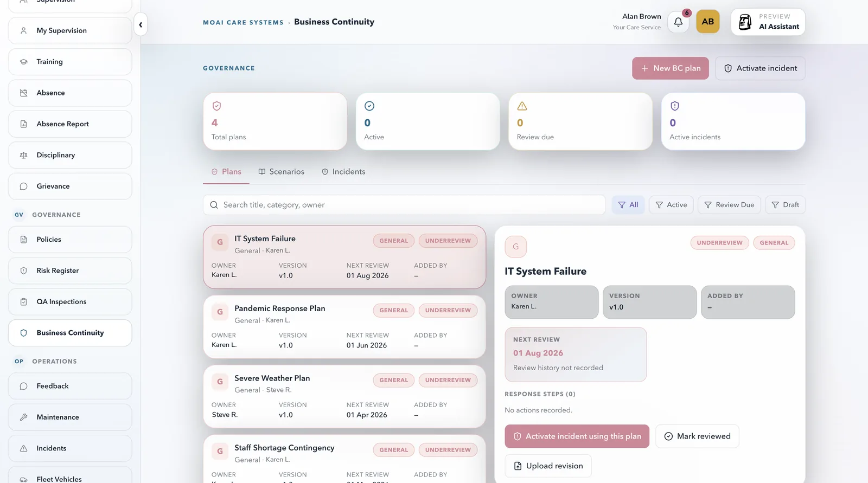Switch to the Incidents tab
The width and height of the screenshot is (868, 483).
(x=343, y=172)
